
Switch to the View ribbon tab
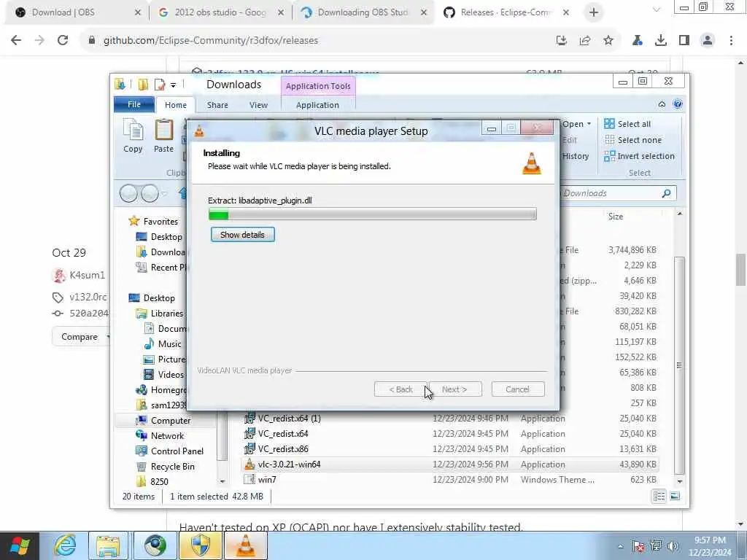tap(259, 105)
